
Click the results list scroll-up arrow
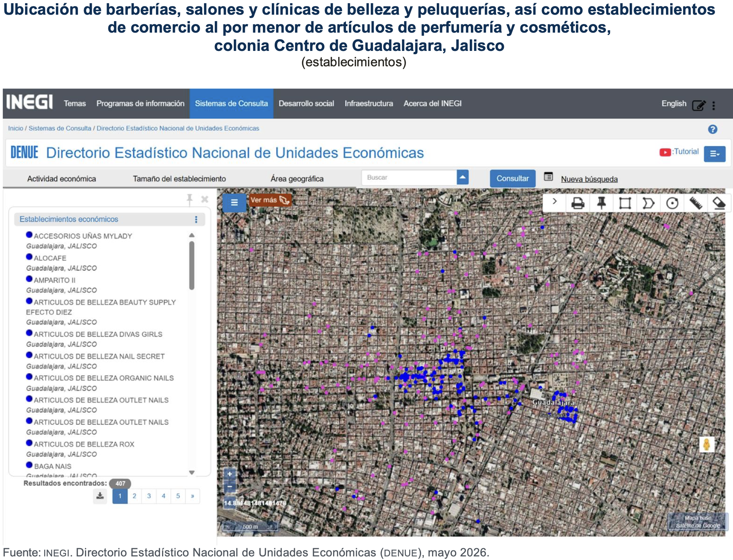click(192, 235)
